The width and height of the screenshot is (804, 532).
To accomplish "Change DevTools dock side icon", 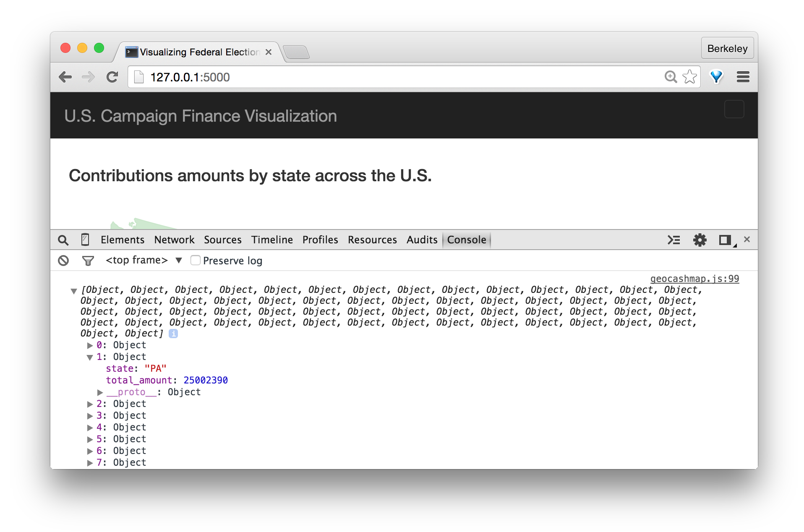I will coord(726,240).
